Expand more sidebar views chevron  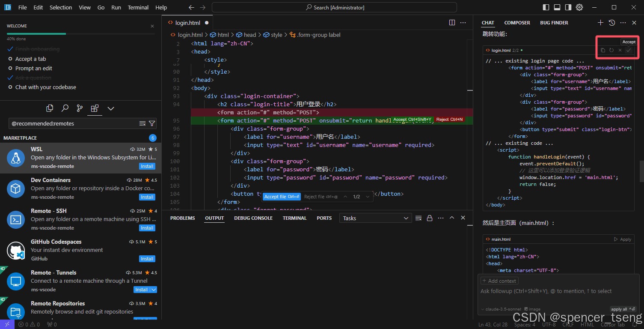110,108
